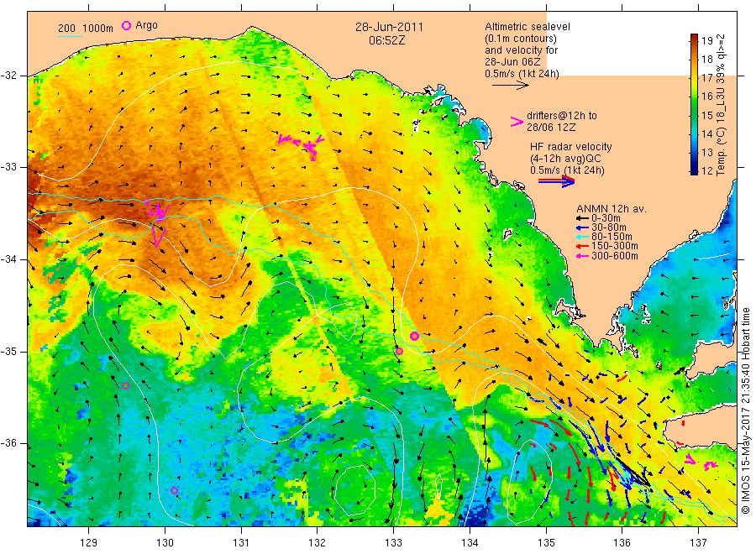Click the '133' longitude axis label
Screen dimensions: 756x554
[393, 543]
